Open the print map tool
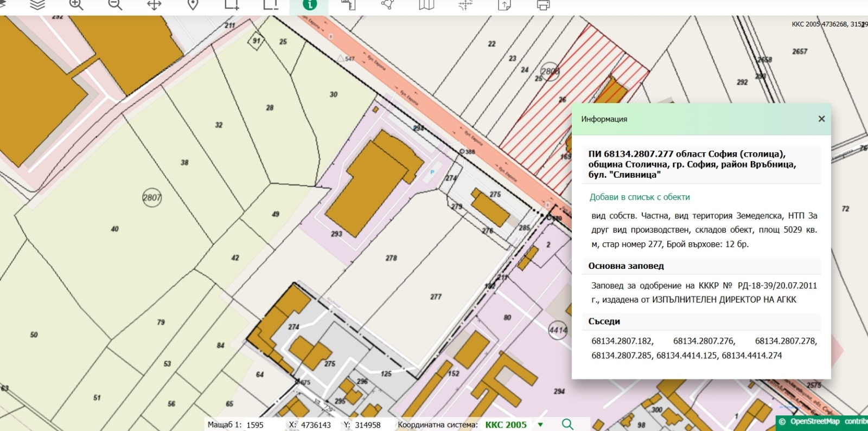868x431 pixels. coord(543,5)
